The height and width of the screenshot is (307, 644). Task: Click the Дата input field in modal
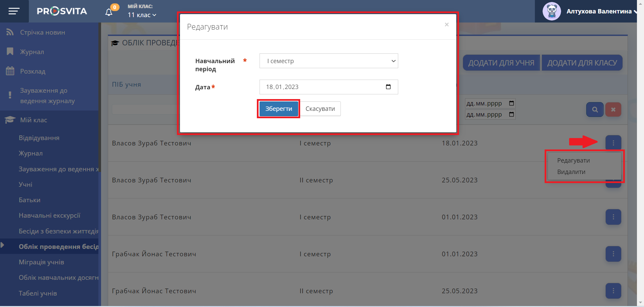[319, 87]
